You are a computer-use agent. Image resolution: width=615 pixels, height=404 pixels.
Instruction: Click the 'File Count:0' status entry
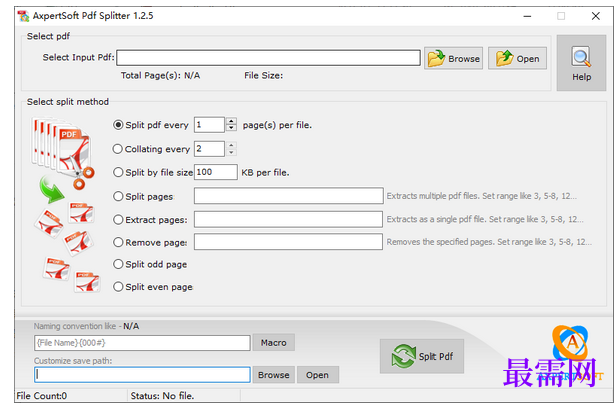(x=42, y=396)
